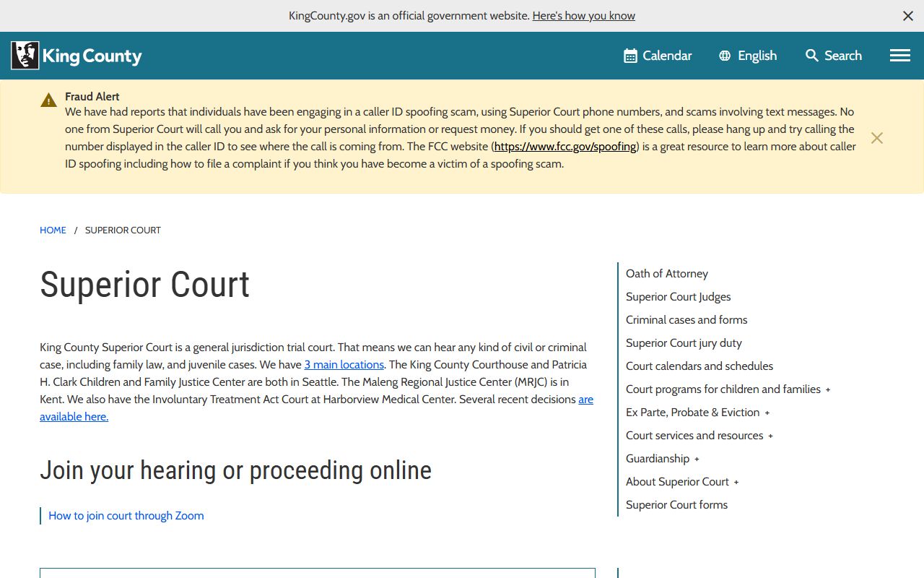The image size is (924, 578).
Task: Click the magnifying glass Search icon
Action: 812,56
